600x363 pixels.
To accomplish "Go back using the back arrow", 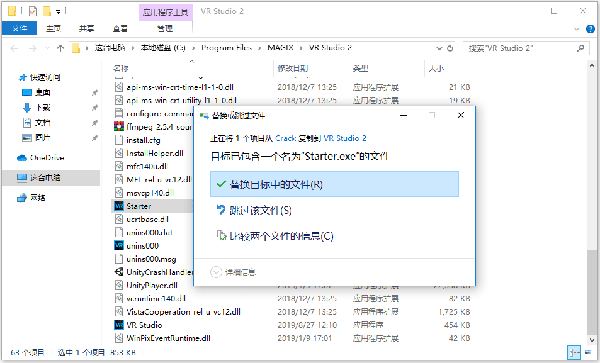I will [15, 48].
